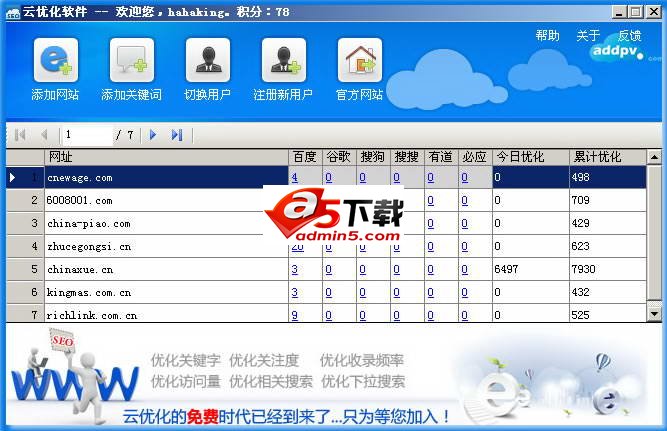Open Baidu link 9 for richlink.com.cn
This screenshot has width=667, height=431.
(294, 315)
